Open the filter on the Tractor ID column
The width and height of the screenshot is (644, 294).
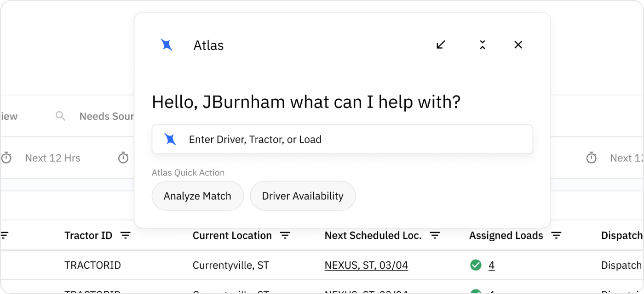tap(126, 235)
